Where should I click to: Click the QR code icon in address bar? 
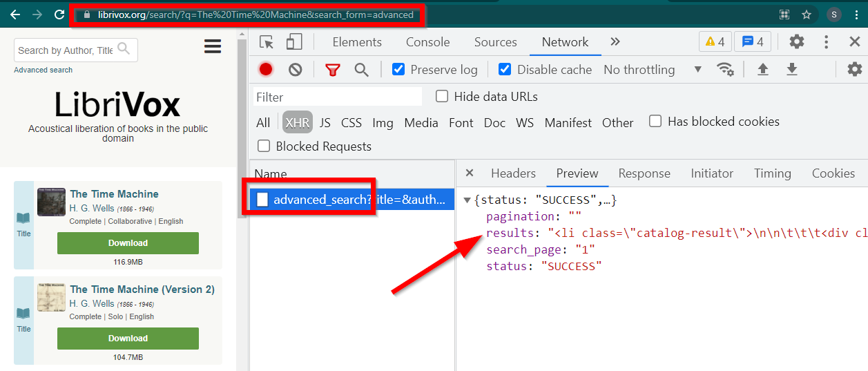[784, 15]
